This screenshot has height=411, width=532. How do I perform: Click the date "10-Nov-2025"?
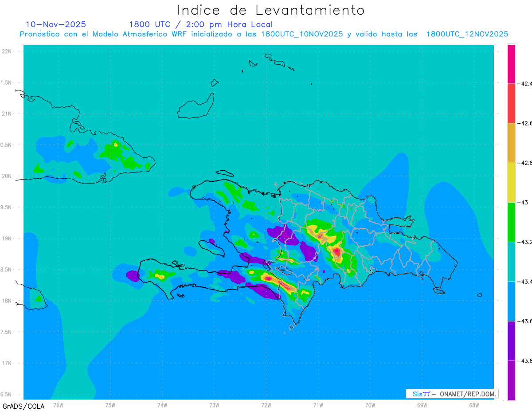(56, 24)
